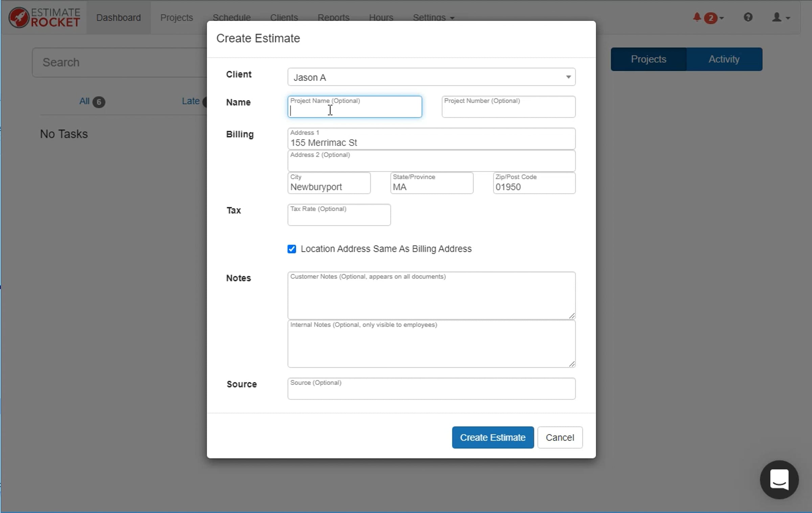Viewport: 812px width, 513px height.
Task: Cancel the Create Estimate dialog
Action: 560,437
